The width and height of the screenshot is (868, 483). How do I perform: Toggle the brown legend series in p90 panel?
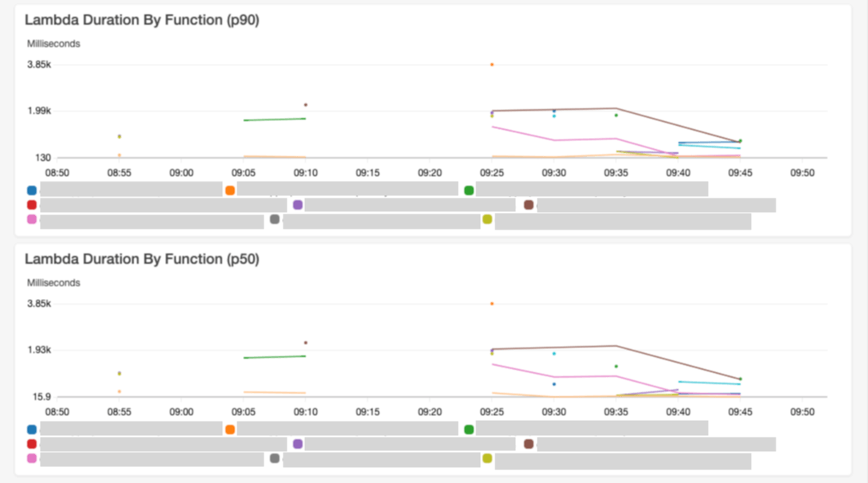(529, 205)
